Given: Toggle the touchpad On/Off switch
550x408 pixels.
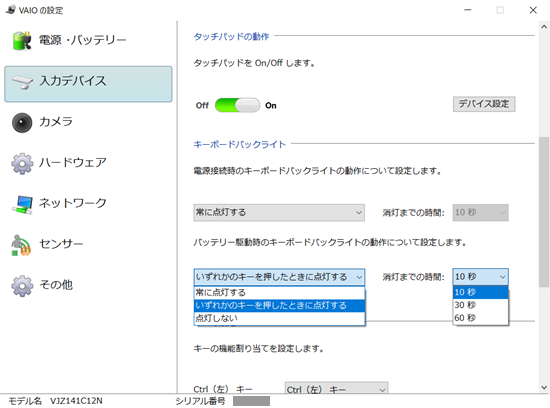Looking at the screenshot, I should point(237,105).
